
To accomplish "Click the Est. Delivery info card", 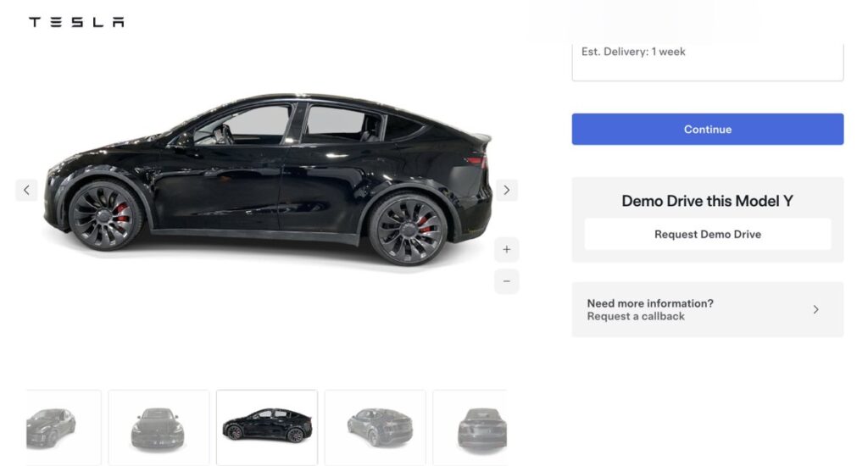I will point(708,62).
